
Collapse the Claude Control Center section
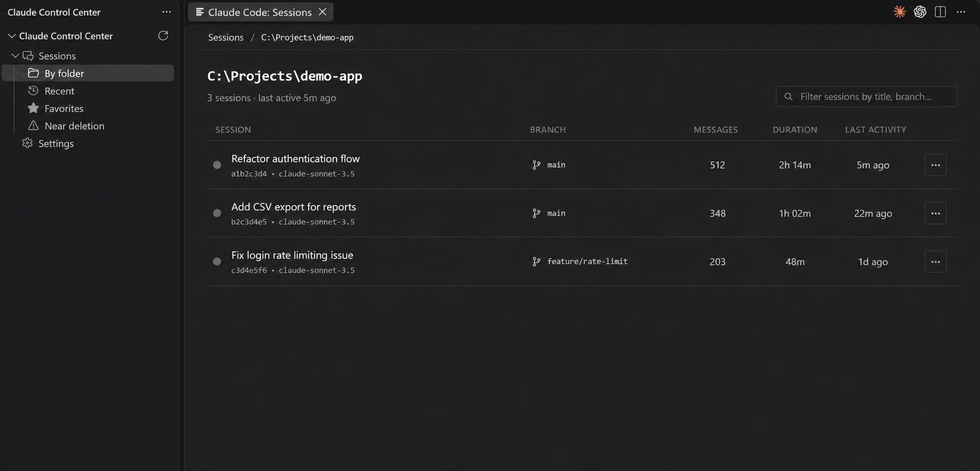click(x=11, y=36)
